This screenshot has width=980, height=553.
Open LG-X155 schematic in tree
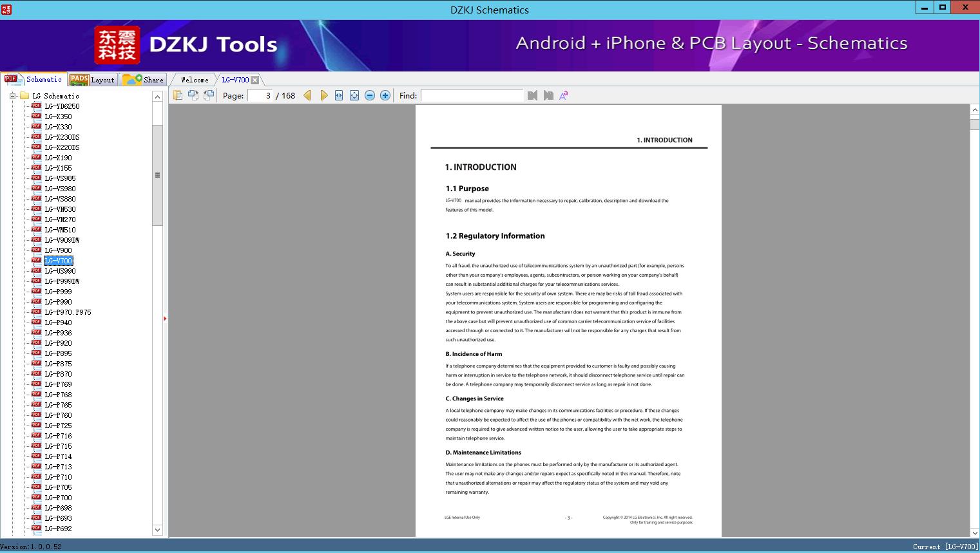(58, 168)
